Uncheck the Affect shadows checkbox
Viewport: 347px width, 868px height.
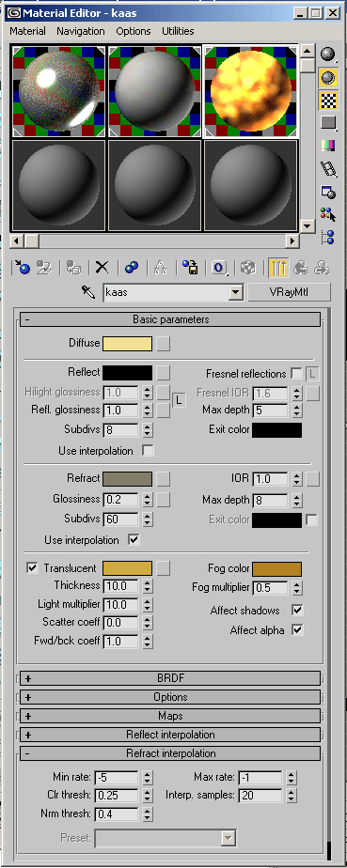pos(298,610)
